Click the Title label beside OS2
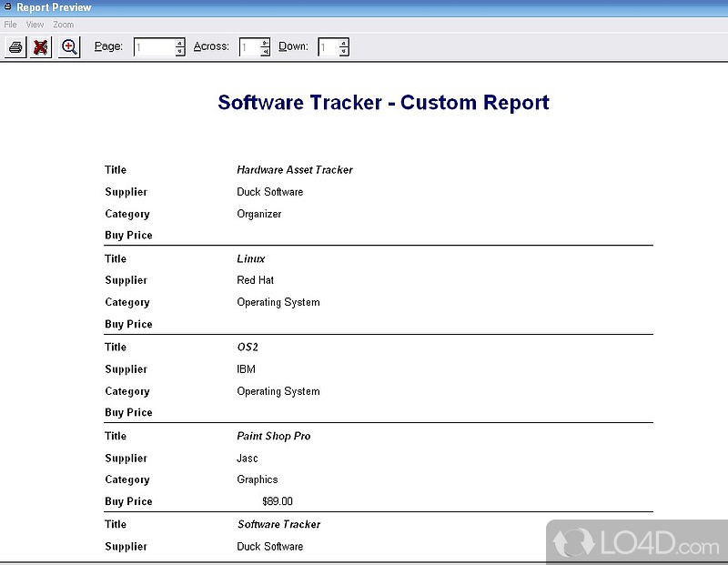Viewport: 728px width, 565px height. click(116, 347)
